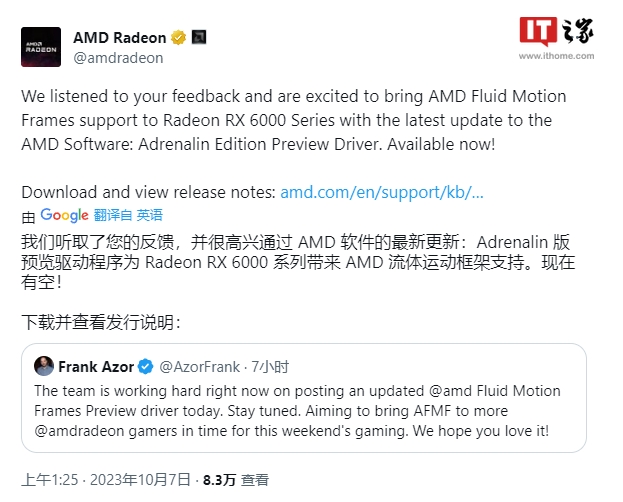Click the AMD affiliate badge after the name

click(x=199, y=38)
